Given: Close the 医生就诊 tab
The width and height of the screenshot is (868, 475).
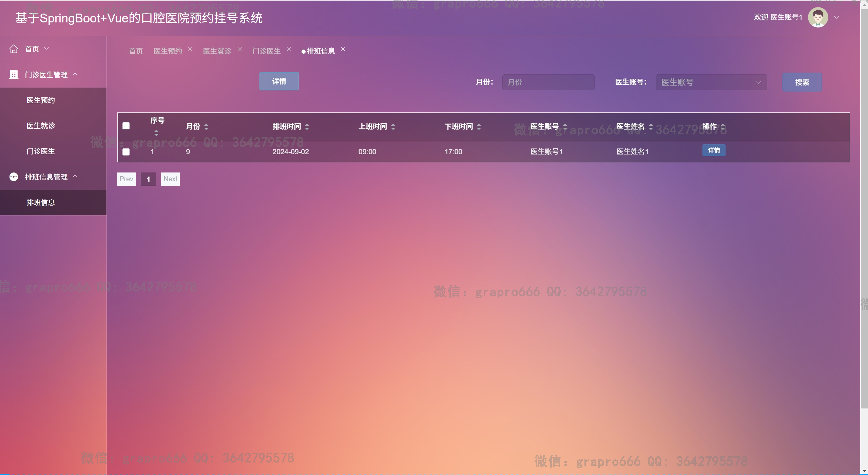Looking at the screenshot, I should [x=240, y=49].
